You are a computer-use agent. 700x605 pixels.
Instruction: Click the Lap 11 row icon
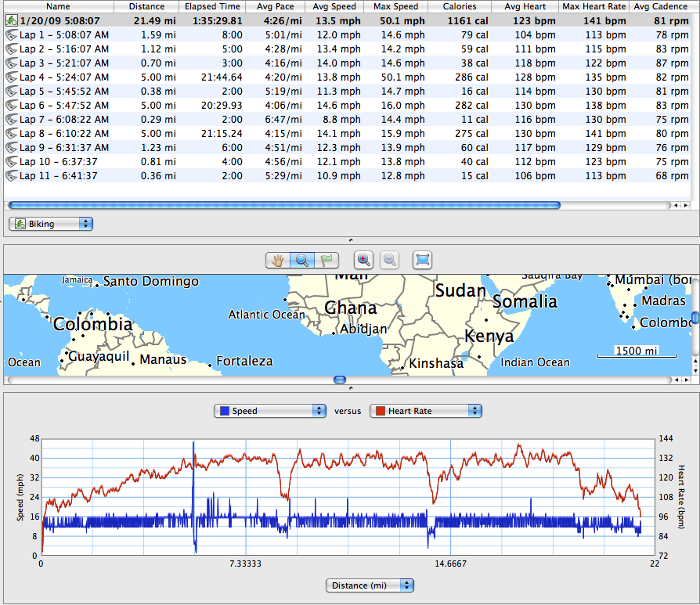tap(12, 176)
